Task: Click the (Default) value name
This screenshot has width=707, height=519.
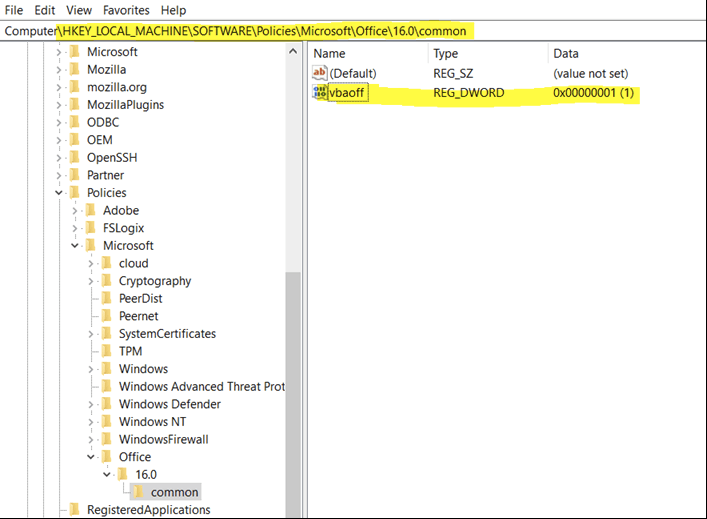Action: (353, 73)
